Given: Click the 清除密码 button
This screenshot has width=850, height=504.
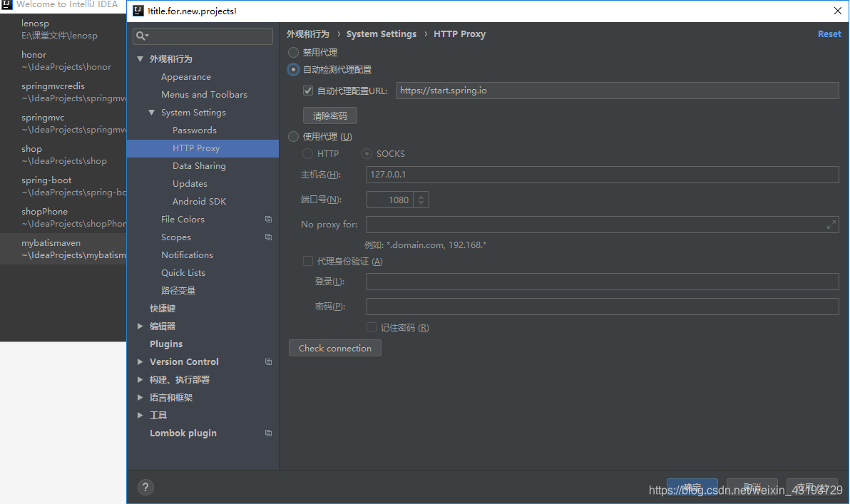Looking at the screenshot, I should pyautogui.click(x=330, y=116).
